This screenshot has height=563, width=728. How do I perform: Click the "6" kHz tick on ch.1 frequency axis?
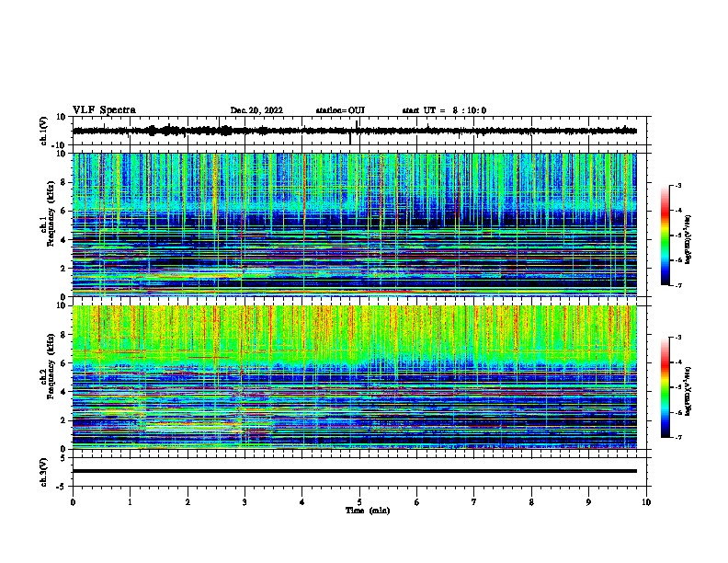(x=63, y=211)
